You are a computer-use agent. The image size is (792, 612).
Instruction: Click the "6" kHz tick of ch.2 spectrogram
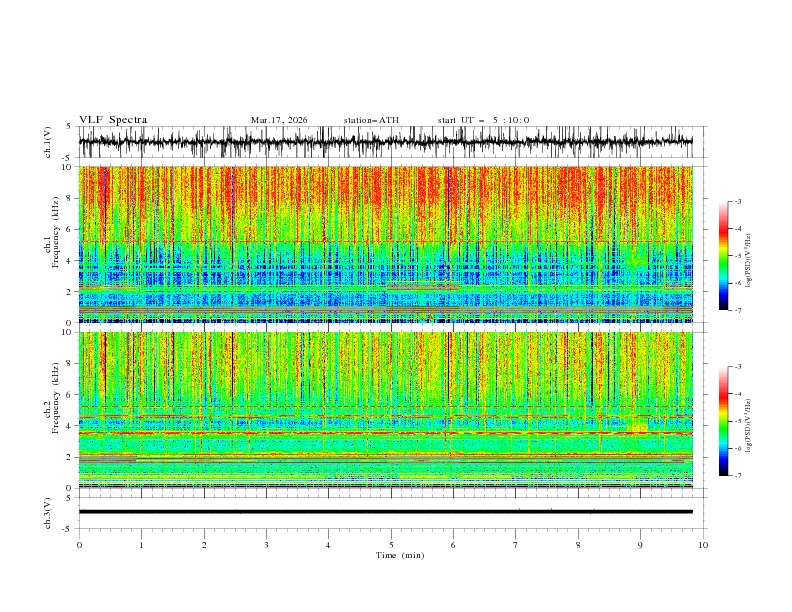70,395
